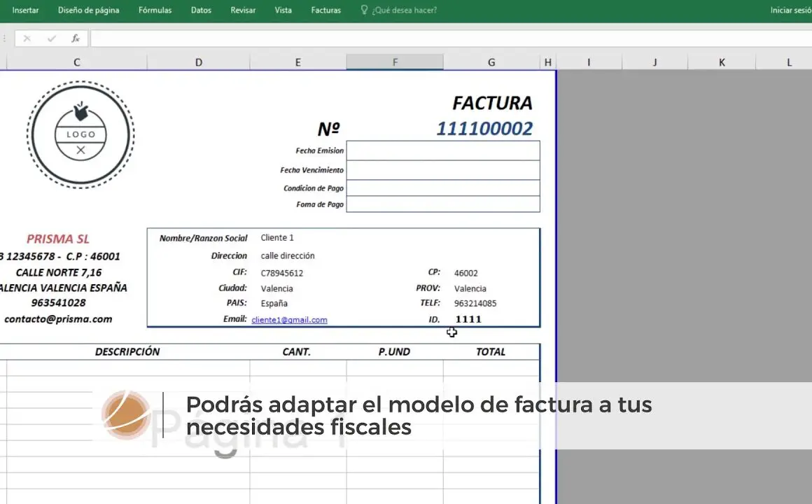Click the PROV value Valencia

(x=470, y=288)
